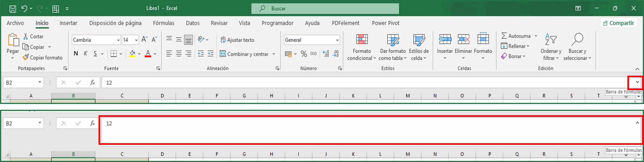Screen dimensions: 644x162
Task: Center text horizontally
Action: click(x=179, y=53)
